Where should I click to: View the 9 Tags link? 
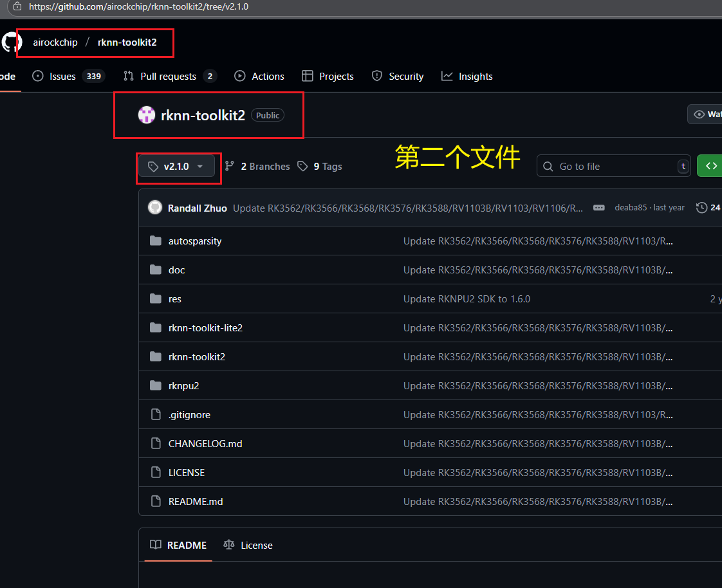328,166
